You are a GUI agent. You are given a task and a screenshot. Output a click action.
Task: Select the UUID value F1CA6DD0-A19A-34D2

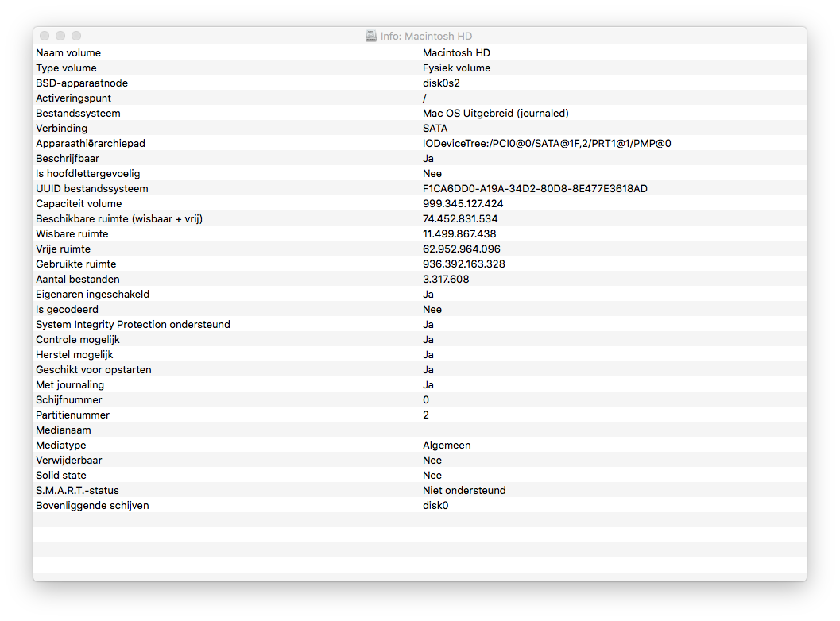click(x=535, y=188)
